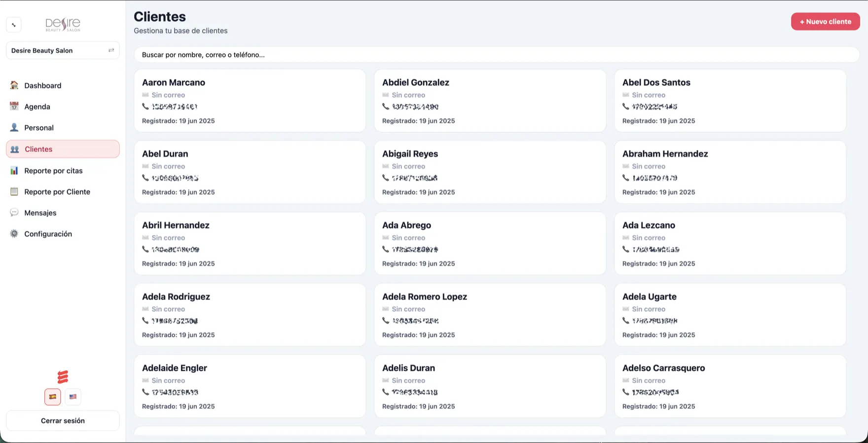Open Reporte por citas page

click(63, 171)
